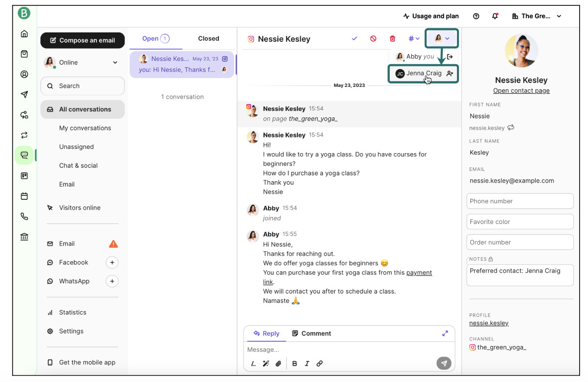Mark conversation as resolved with checkmark icon
Screen dimensions: 588x382
354,39
